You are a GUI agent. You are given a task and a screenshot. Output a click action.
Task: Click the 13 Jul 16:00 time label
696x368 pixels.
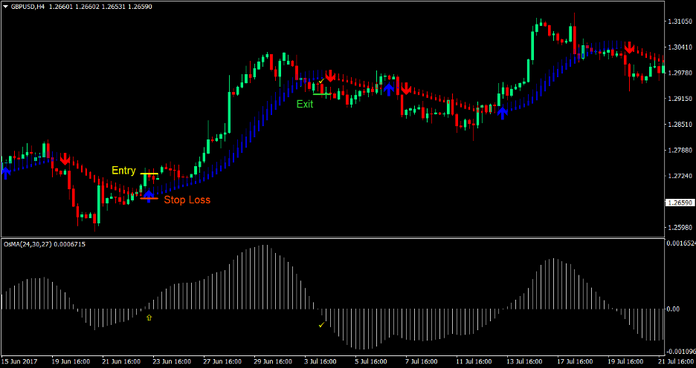[x=526, y=361]
